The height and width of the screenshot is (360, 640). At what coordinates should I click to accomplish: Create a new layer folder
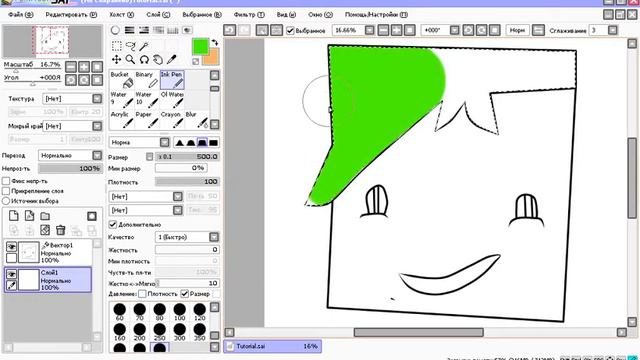pyautogui.click(x=45, y=216)
